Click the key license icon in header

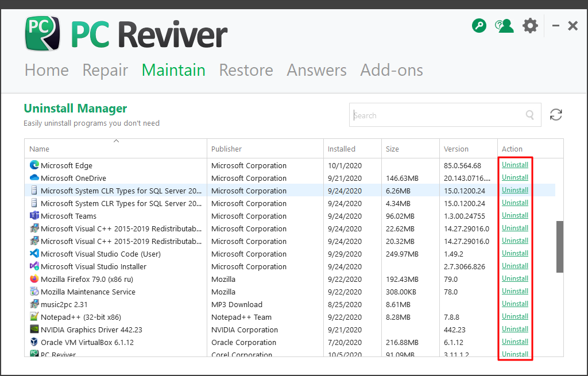pos(479,26)
